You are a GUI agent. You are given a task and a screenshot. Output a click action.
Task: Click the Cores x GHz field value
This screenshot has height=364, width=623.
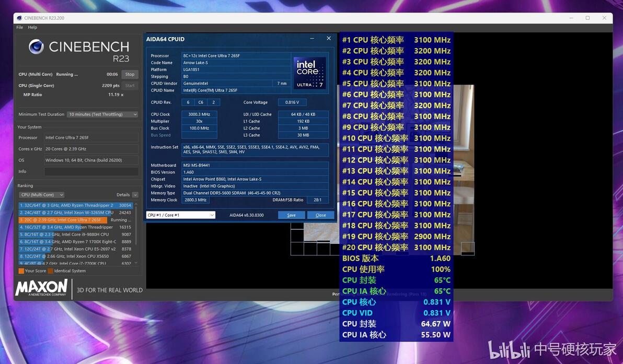point(91,149)
